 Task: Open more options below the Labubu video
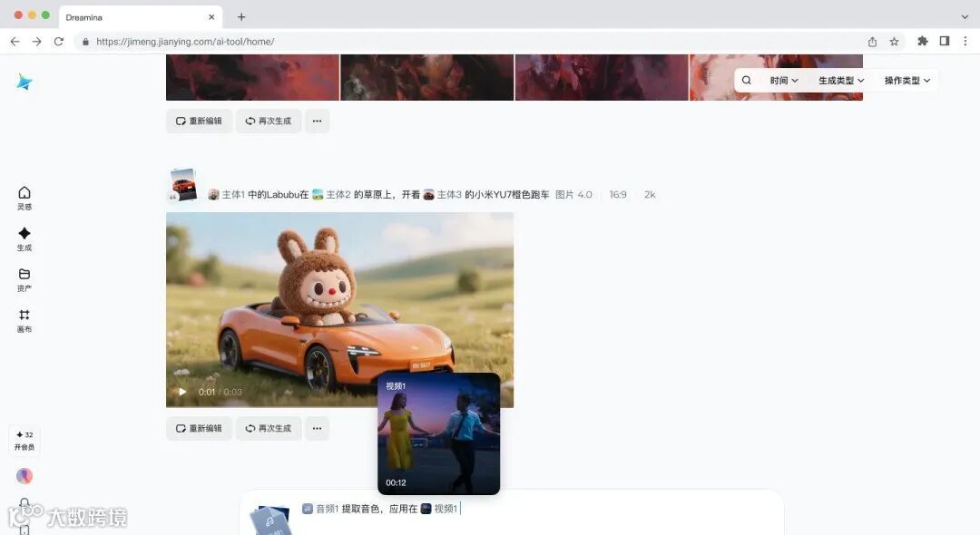317,428
